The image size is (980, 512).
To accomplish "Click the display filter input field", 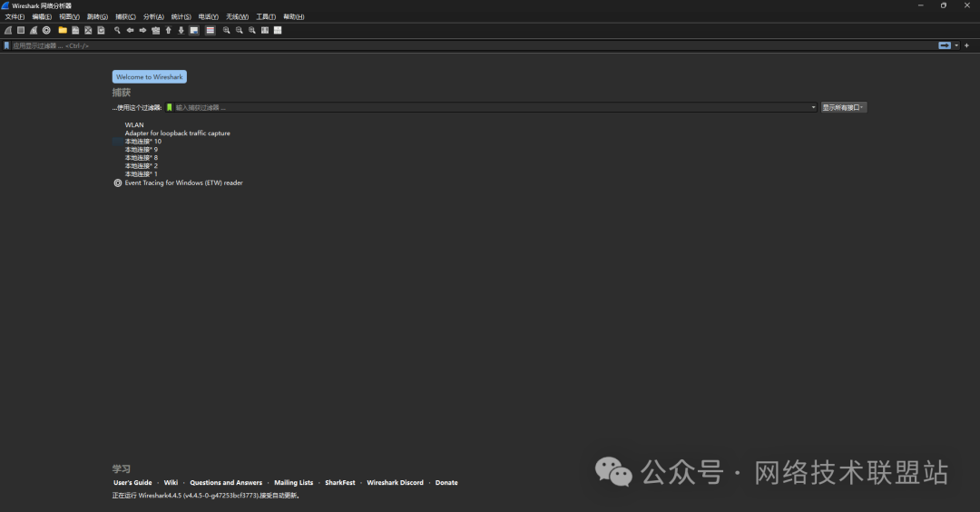I will coord(474,45).
